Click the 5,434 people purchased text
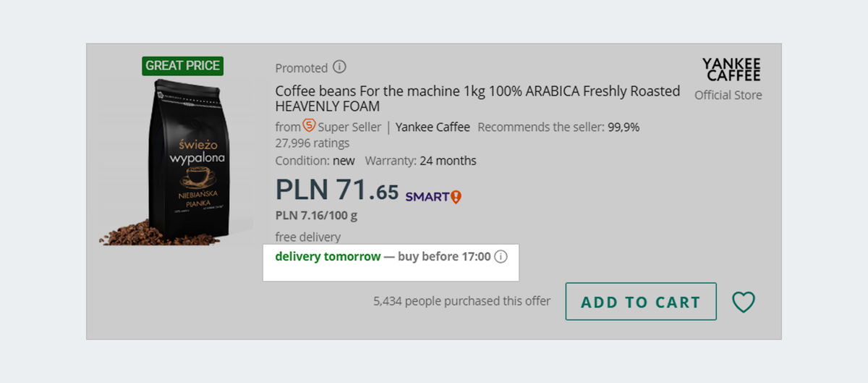The width and height of the screenshot is (868, 383). click(462, 301)
